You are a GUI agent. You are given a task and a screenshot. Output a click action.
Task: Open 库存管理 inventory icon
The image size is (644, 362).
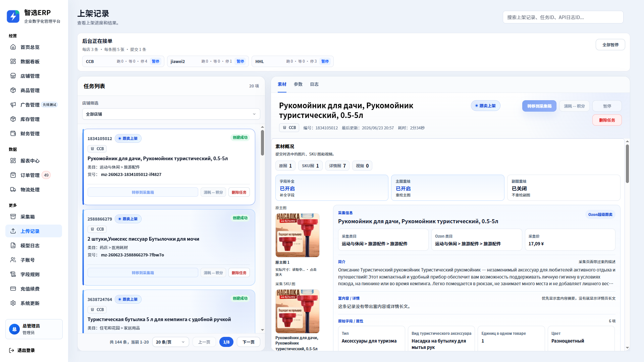pos(13,119)
